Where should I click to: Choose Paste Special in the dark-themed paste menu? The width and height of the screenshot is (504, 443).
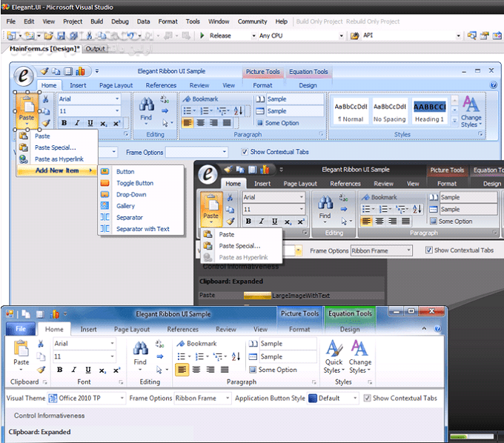coord(239,245)
